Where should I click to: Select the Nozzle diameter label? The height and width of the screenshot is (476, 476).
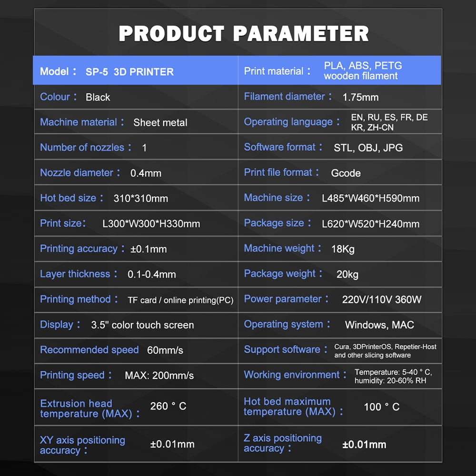[77, 173]
